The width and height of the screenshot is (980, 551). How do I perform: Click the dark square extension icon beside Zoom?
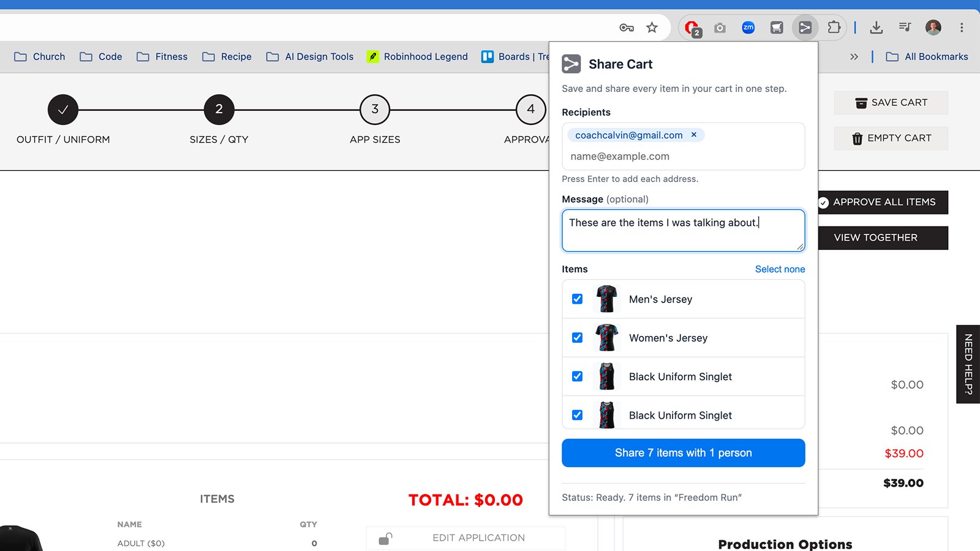777,28
